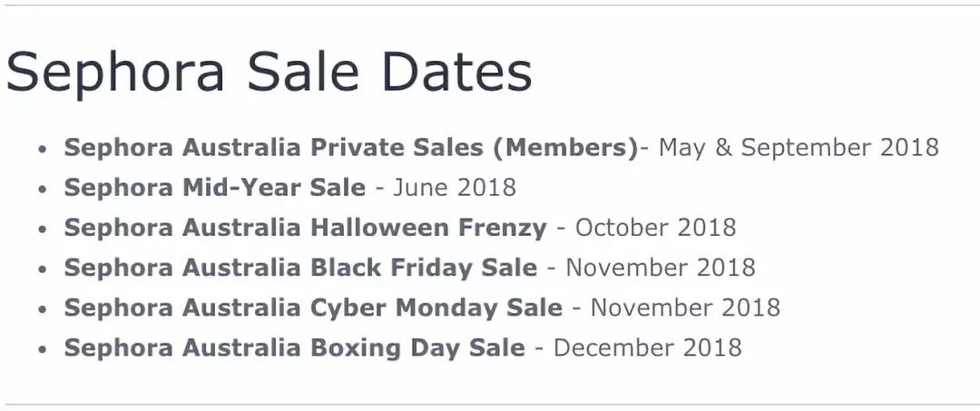Click May & September 2018 date text
The image size is (980, 411).
click(799, 147)
